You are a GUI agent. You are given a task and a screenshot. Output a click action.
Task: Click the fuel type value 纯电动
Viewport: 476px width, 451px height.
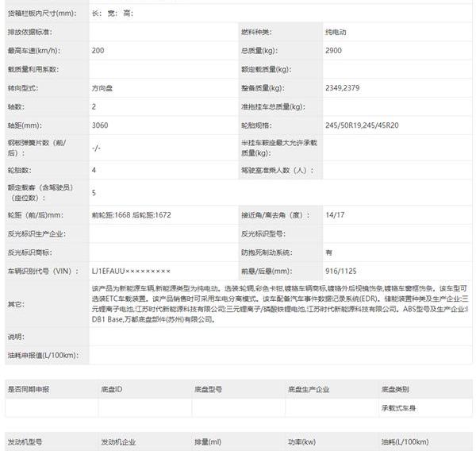pyautogui.click(x=336, y=32)
